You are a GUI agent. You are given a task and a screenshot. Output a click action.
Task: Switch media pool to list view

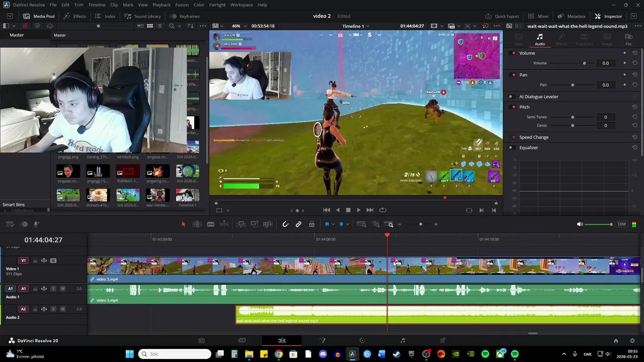click(x=160, y=26)
